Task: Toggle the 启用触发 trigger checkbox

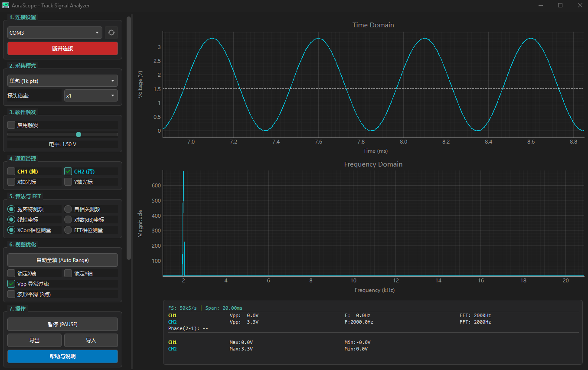Action: click(x=11, y=125)
